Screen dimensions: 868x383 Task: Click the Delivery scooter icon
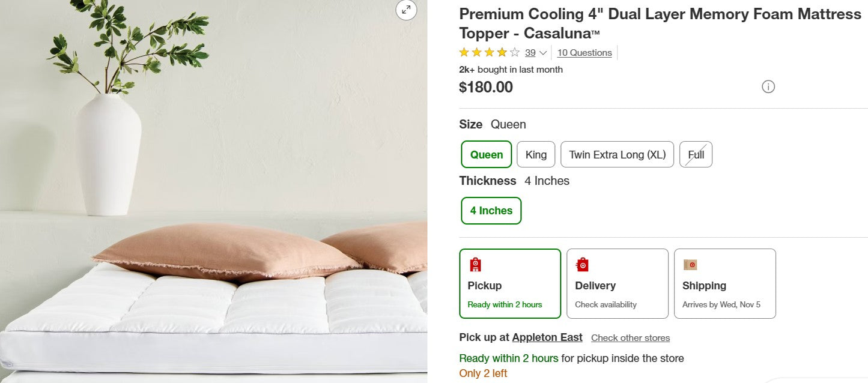tap(582, 264)
